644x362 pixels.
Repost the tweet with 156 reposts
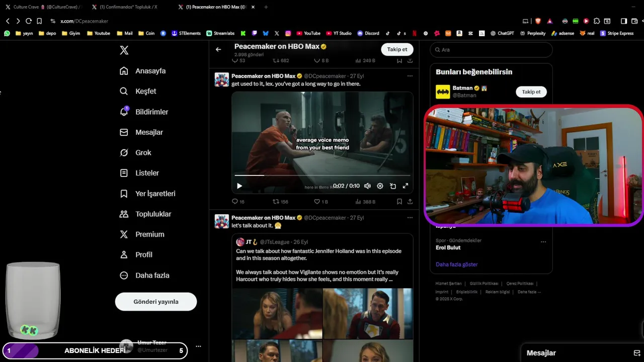pyautogui.click(x=280, y=202)
